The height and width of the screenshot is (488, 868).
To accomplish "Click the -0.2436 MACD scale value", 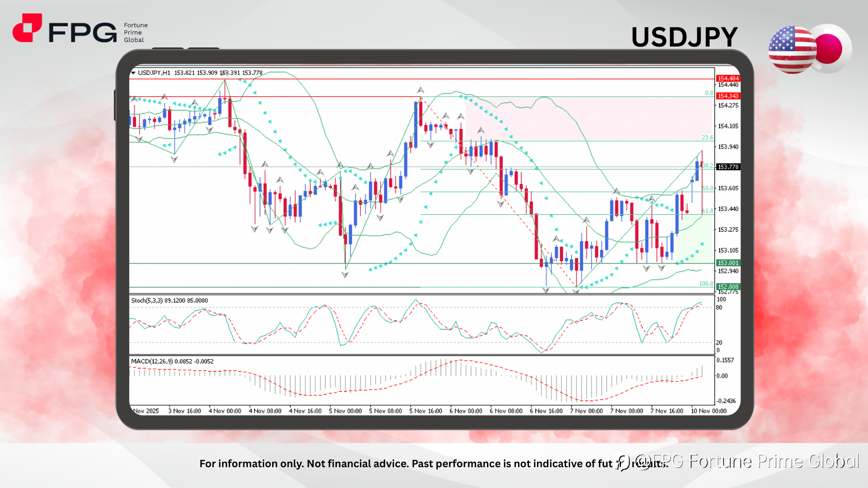I will pos(726,401).
